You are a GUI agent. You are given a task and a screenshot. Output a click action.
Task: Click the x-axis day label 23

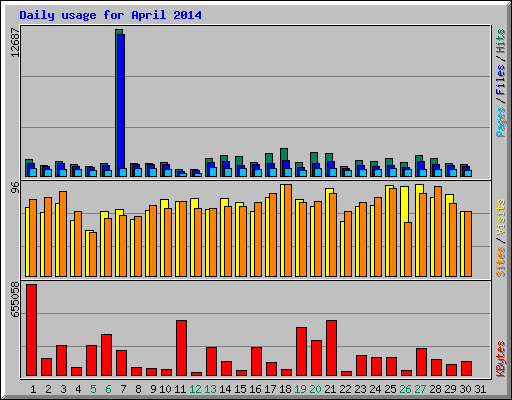pyautogui.click(x=360, y=389)
